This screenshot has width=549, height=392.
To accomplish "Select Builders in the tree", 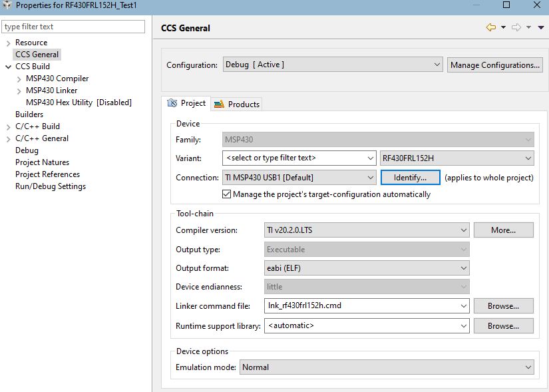I will pyautogui.click(x=29, y=114).
